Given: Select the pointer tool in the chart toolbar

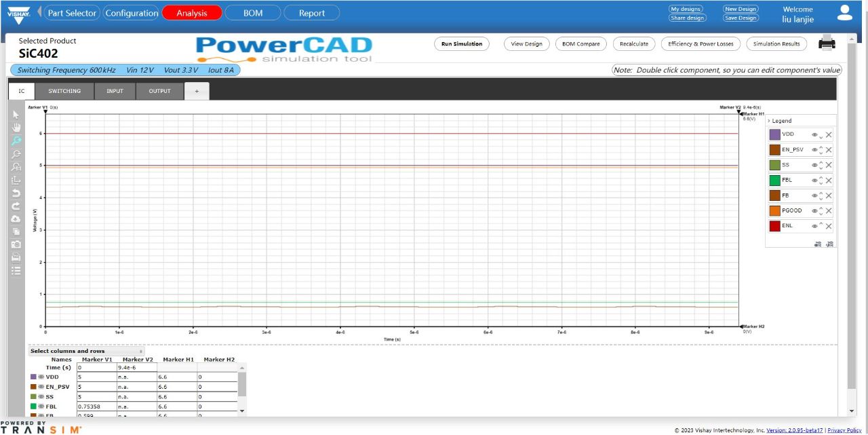Looking at the screenshot, I should pos(16,114).
